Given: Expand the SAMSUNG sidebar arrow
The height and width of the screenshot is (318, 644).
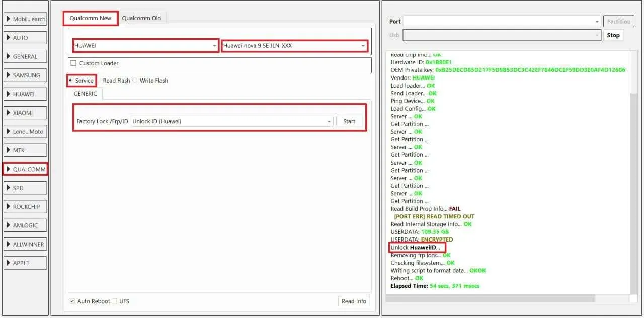Looking at the screenshot, I should pos(9,75).
